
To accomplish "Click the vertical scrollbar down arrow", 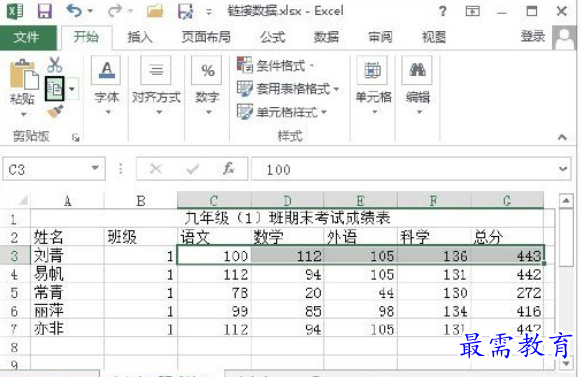I will pos(566,363).
